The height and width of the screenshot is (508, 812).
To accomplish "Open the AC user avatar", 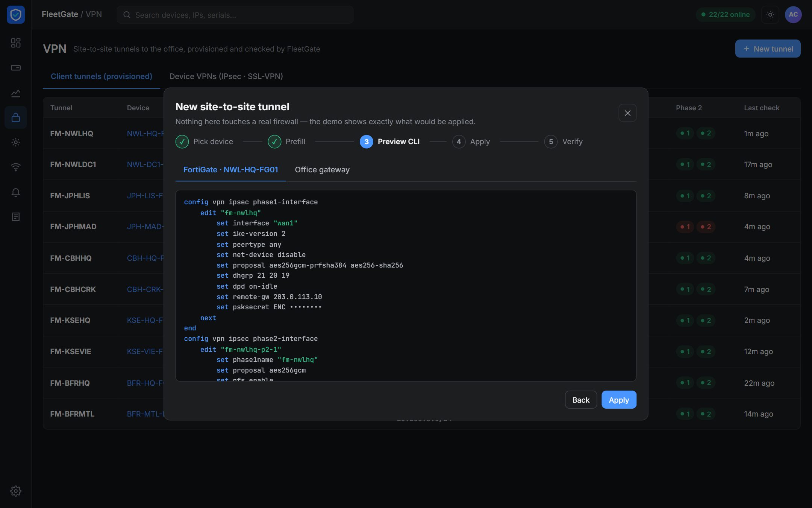I will 793,15.
